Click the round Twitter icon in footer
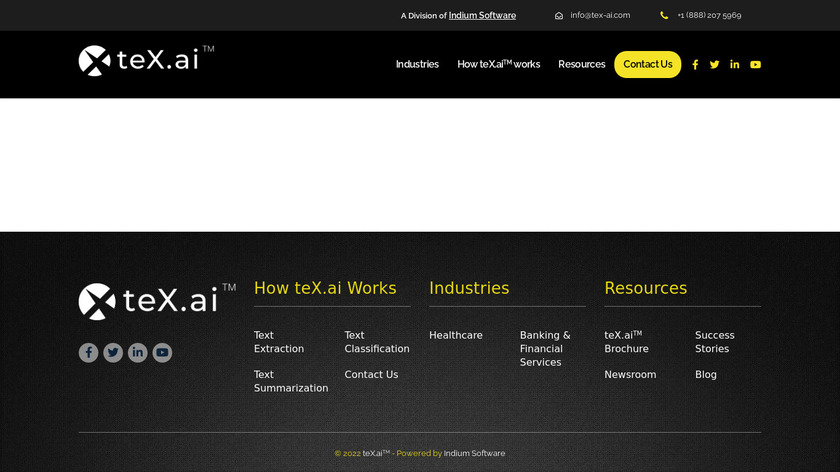Image resolution: width=840 pixels, height=472 pixels. 113,353
